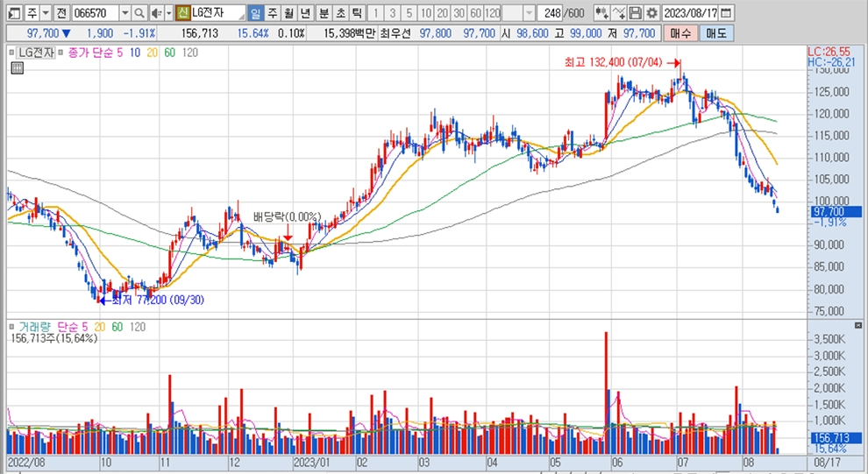Image resolution: width=868 pixels, height=474 pixels.
Task: Open the dropdown next to 주 selector
Action: click(x=46, y=13)
